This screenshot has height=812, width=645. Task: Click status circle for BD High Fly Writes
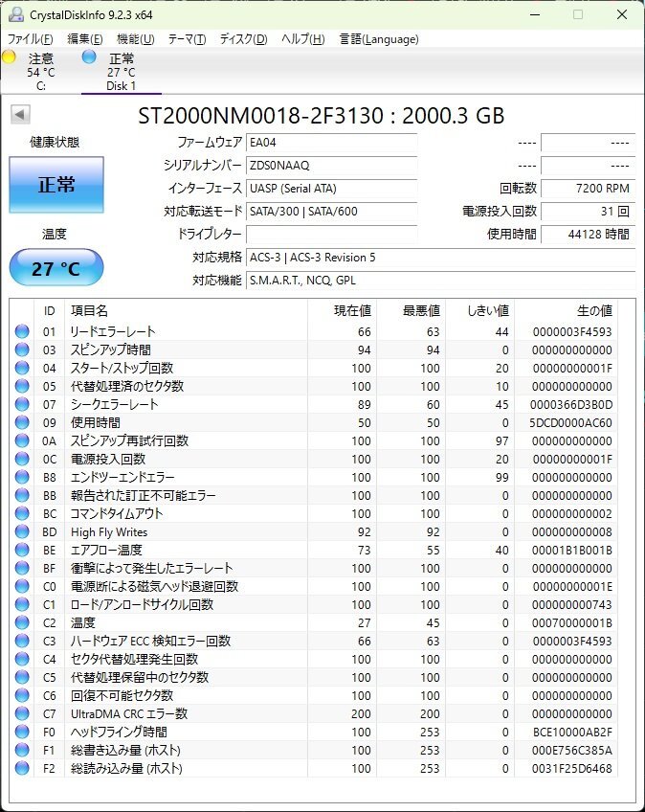22,531
